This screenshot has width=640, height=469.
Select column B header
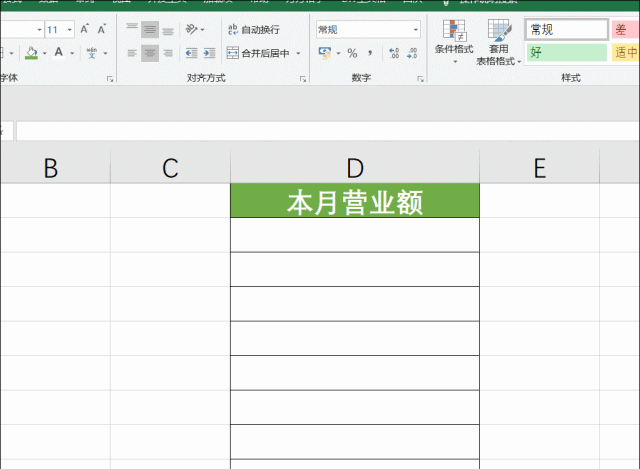[x=56, y=167]
